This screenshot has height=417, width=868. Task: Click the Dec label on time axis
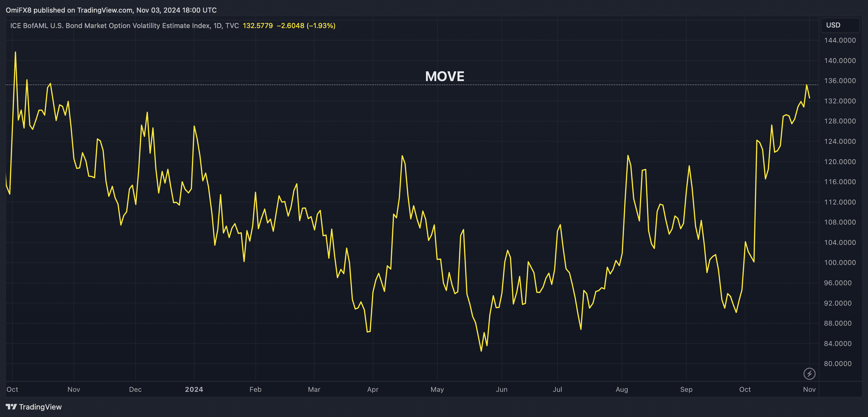[135, 390]
